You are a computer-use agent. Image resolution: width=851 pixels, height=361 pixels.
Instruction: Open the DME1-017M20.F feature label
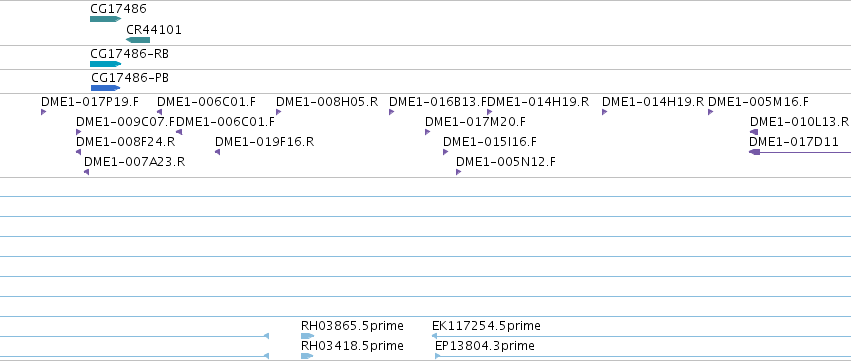coord(475,122)
